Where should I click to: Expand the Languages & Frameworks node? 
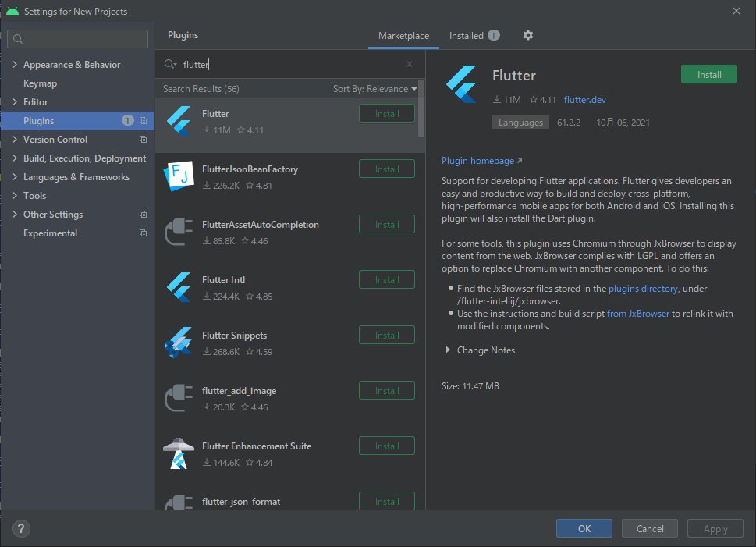[x=15, y=177]
